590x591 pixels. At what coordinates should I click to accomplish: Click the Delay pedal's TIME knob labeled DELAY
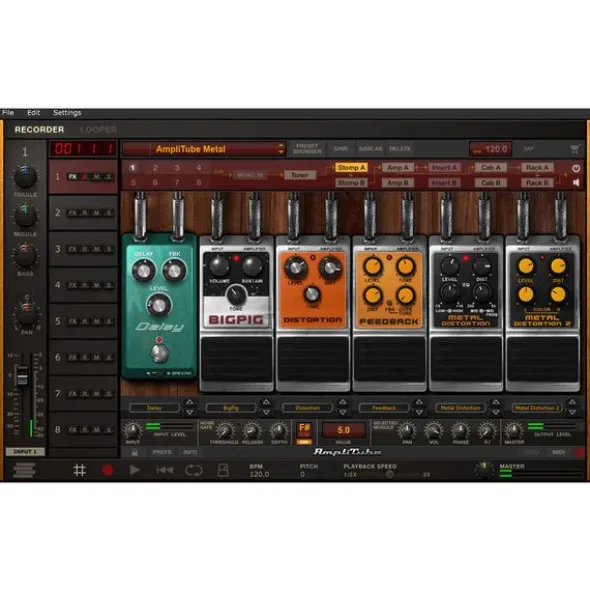(143, 270)
